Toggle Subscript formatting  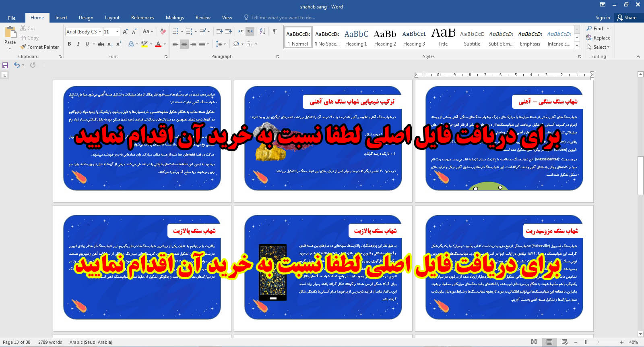(110, 44)
